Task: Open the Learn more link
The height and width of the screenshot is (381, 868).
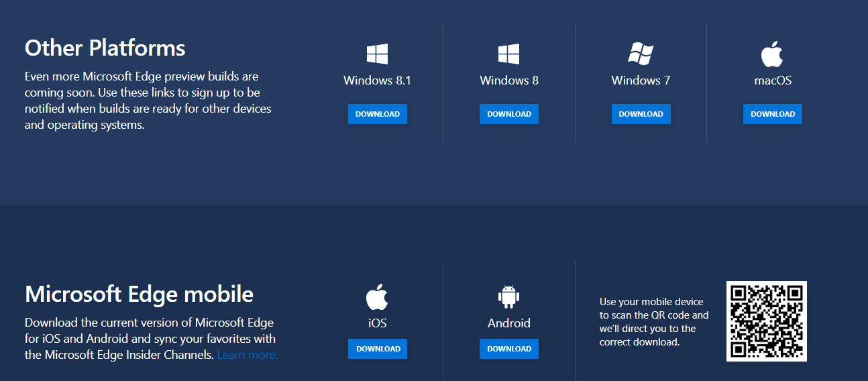Action: click(248, 355)
